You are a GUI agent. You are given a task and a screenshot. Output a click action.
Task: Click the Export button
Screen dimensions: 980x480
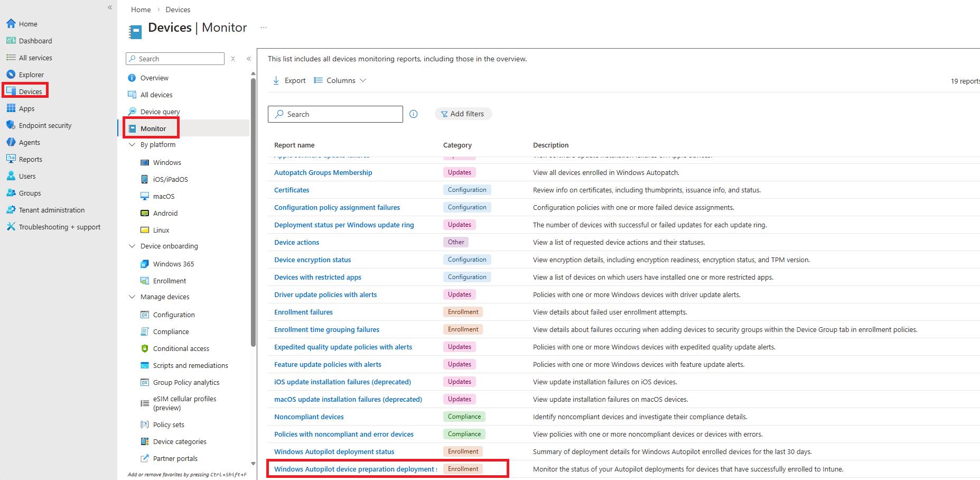point(289,80)
